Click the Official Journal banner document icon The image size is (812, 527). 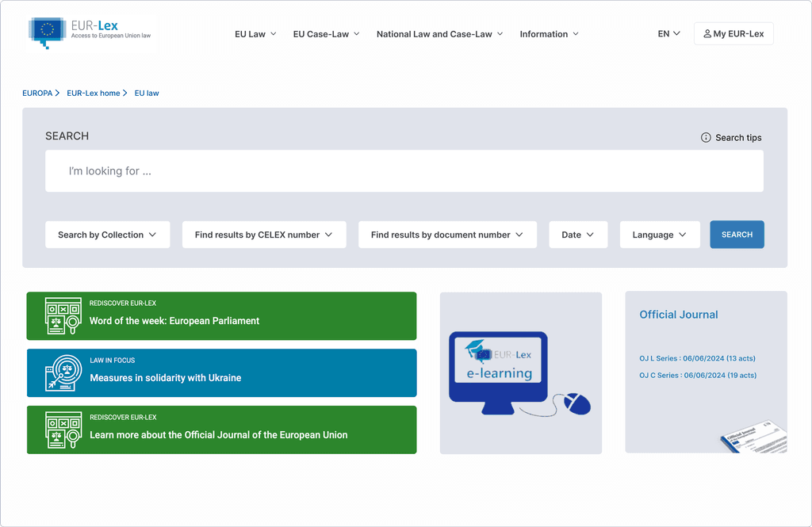(x=63, y=430)
